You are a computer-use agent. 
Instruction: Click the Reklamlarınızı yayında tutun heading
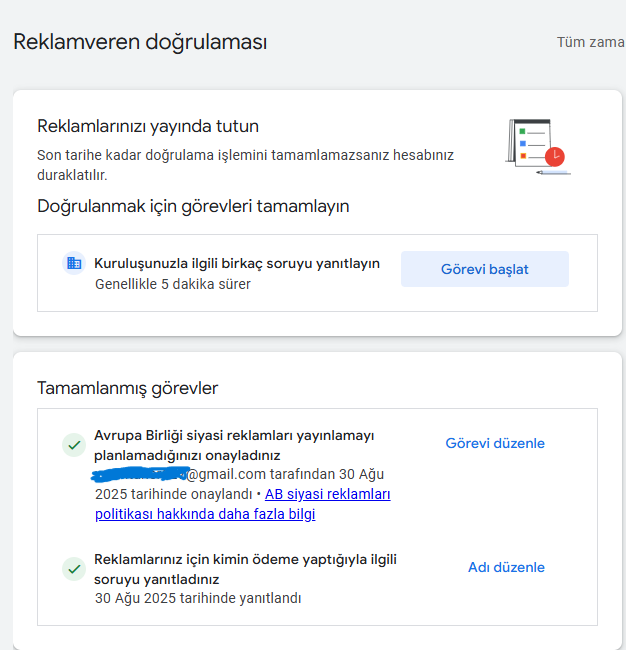(x=148, y=126)
